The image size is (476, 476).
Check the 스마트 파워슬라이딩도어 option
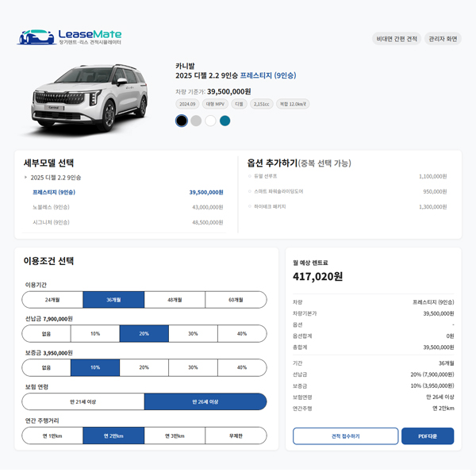click(250, 191)
